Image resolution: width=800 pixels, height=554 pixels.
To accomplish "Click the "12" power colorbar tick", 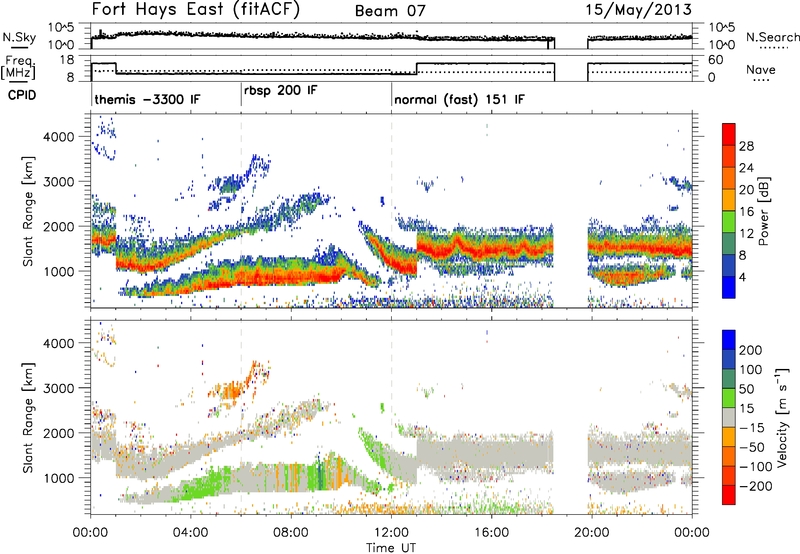I will (746, 234).
